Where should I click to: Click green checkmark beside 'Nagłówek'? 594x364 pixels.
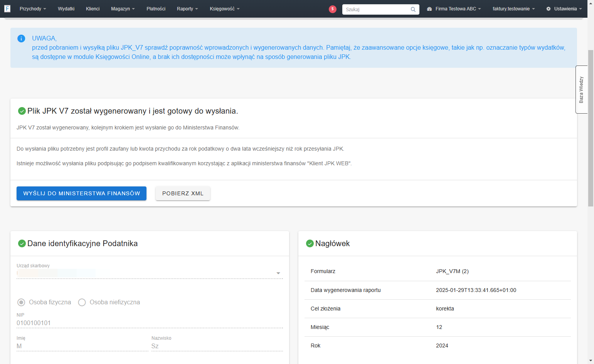(310, 243)
